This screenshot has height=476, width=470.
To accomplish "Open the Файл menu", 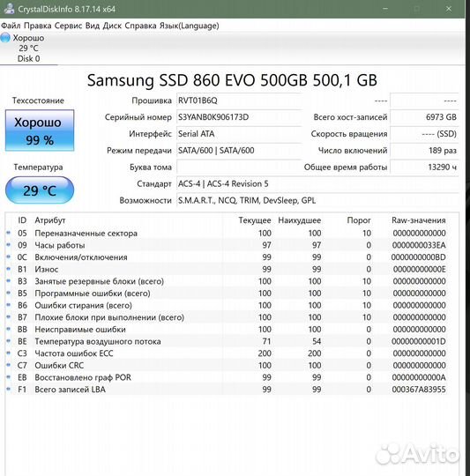I will click(11, 26).
